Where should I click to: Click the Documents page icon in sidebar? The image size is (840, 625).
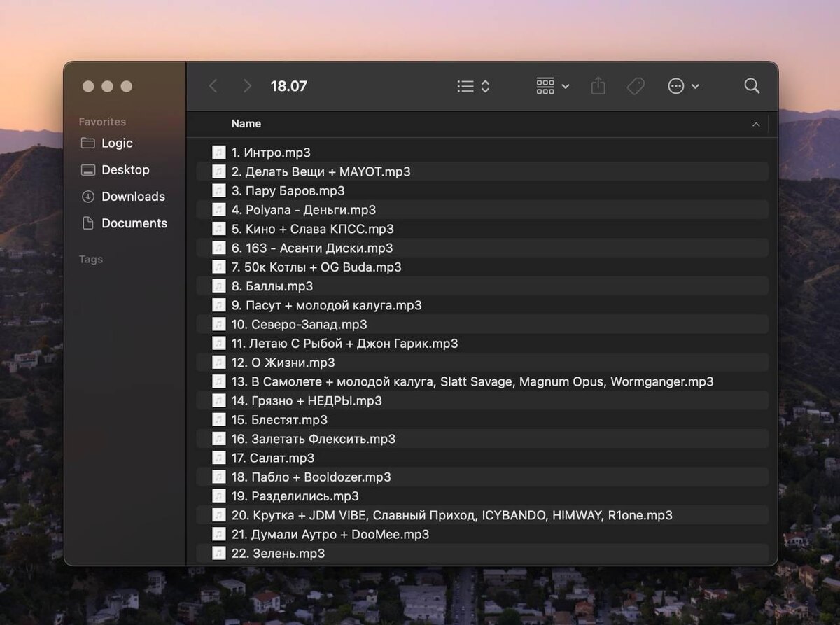[x=87, y=223]
